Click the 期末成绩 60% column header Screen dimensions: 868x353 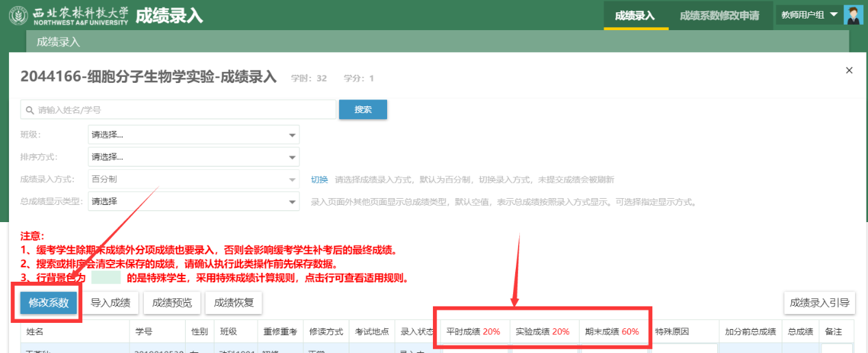coord(612,332)
